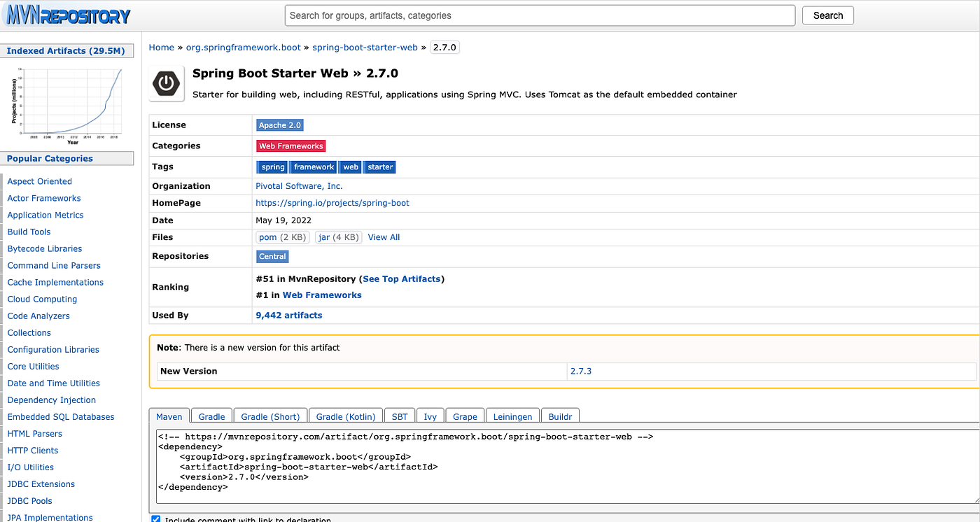
Task: Open Bytecode Libraries category
Action: coord(45,248)
